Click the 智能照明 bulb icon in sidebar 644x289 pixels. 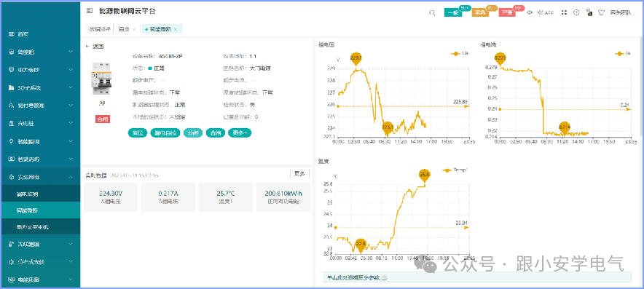tap(11, 141)
